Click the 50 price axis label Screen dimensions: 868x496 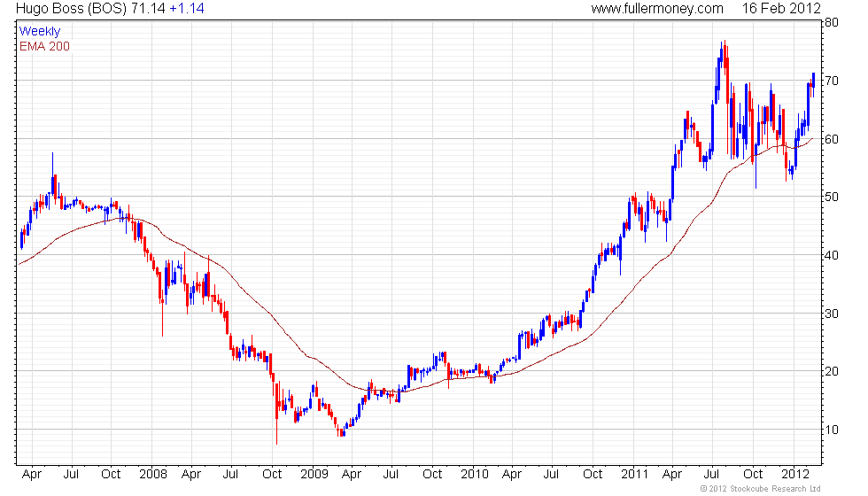[832, 197]
